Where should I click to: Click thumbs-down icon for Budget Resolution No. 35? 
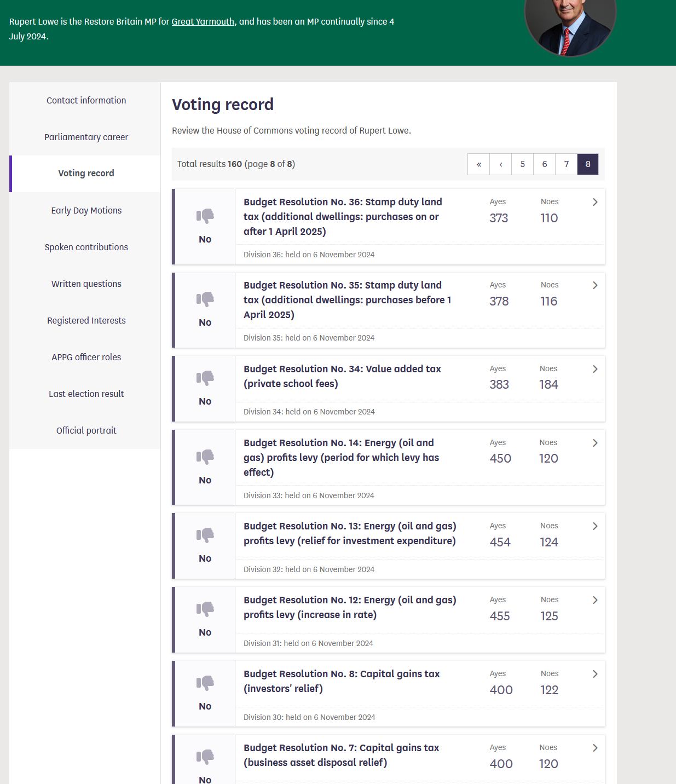205,299
